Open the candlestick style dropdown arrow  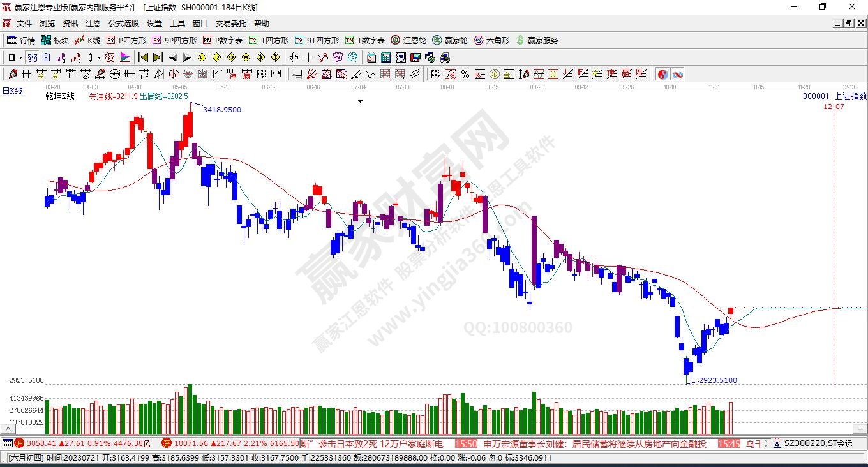pos(99,57)
